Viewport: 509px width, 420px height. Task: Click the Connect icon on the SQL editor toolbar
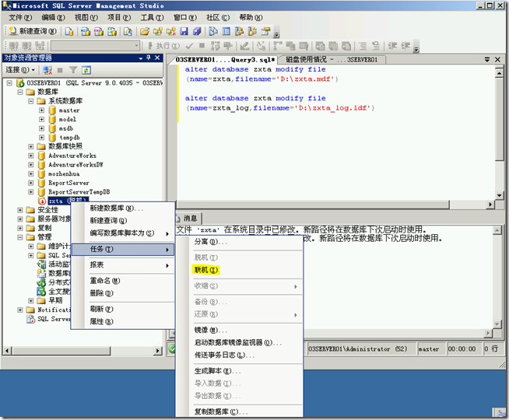pos(14,46)
